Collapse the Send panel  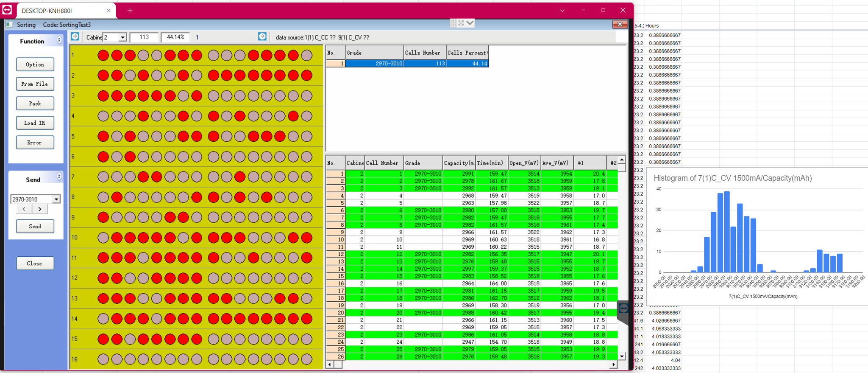(x=59, y=177)
